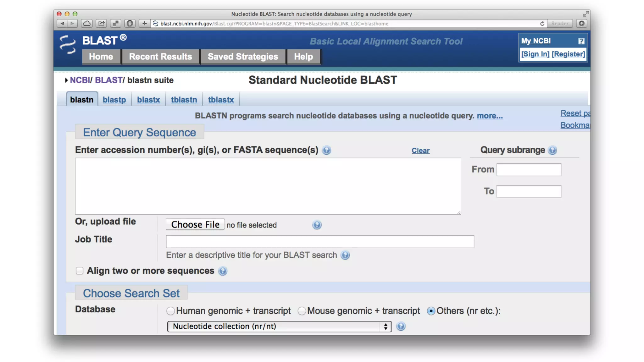Click the Share icon in browser toolbar
Viewport: 644px width, 362px height.
101,24
